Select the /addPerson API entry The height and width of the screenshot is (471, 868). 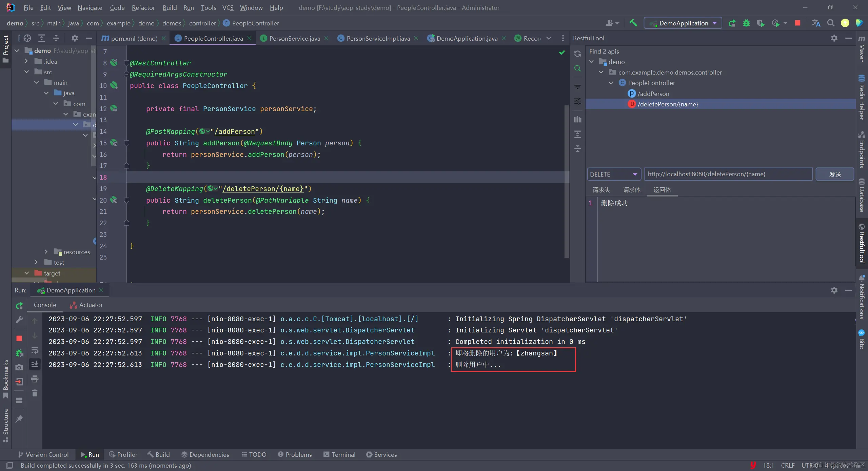pos(653,94)
